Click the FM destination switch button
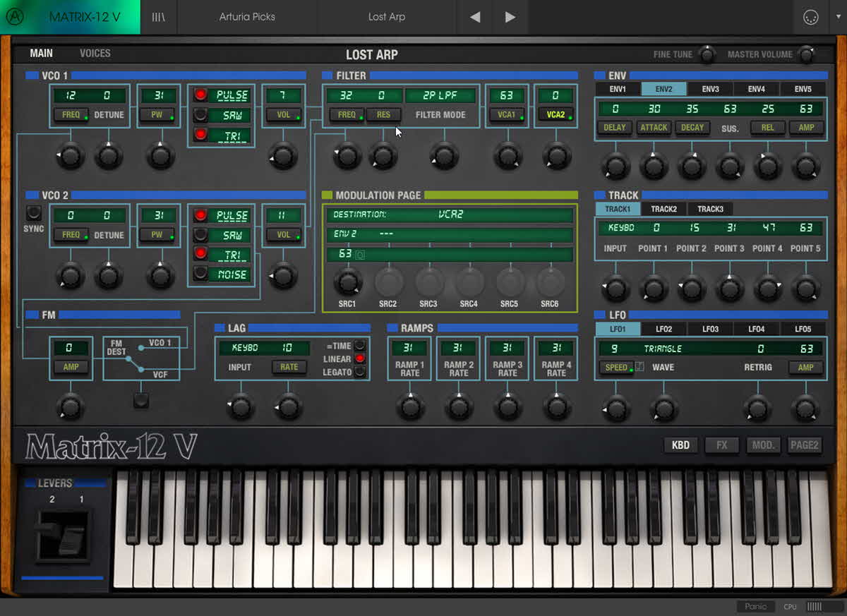The height and width of the screenshot is (616, 847). click(141, 401)
